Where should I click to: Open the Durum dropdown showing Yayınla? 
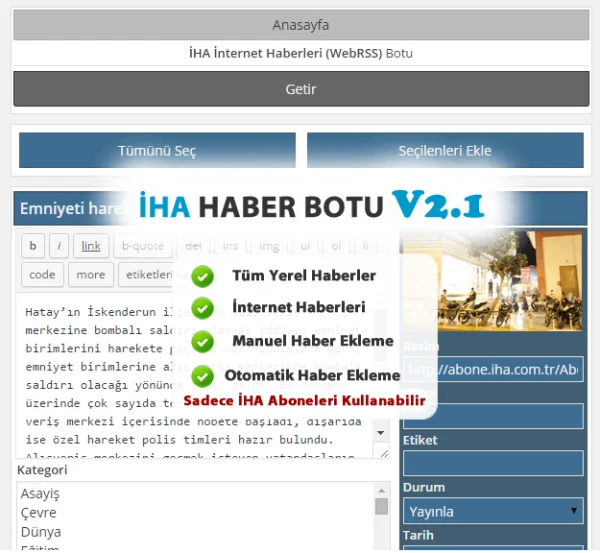tap(493, 511)
